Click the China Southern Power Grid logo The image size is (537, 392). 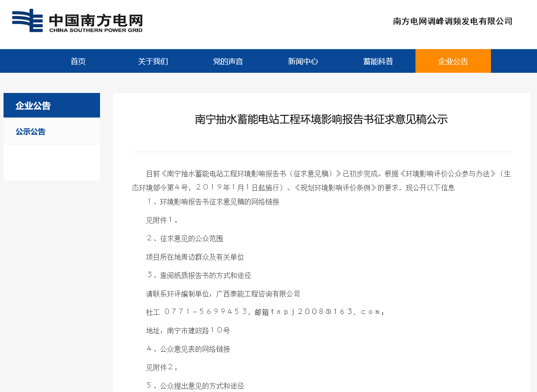[77, 21]
